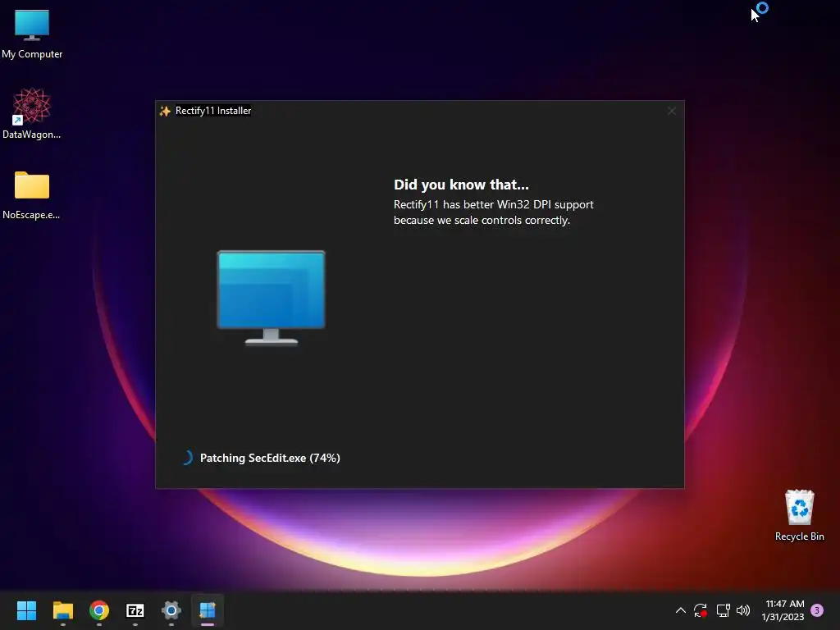This screenshot has width=840, height=630.
Task: Click the 'Patching SecEdit.exe (74%)' status text
Action: [x=270, y=458]
